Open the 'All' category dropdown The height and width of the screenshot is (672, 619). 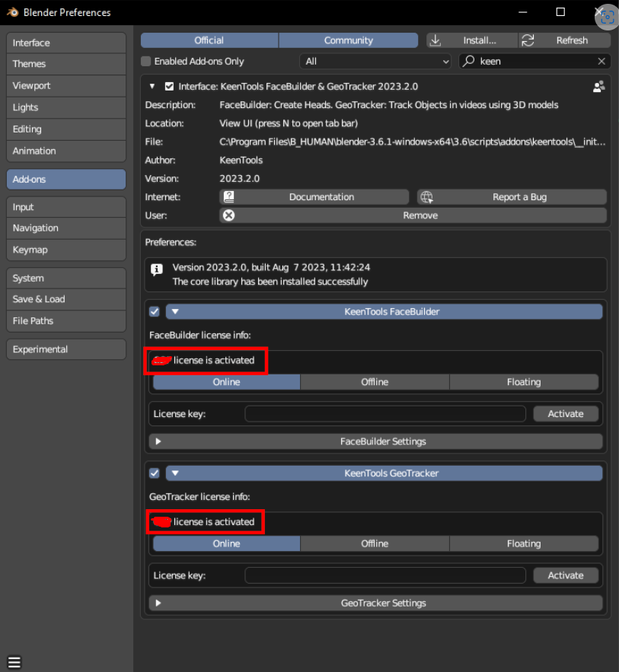375,62
